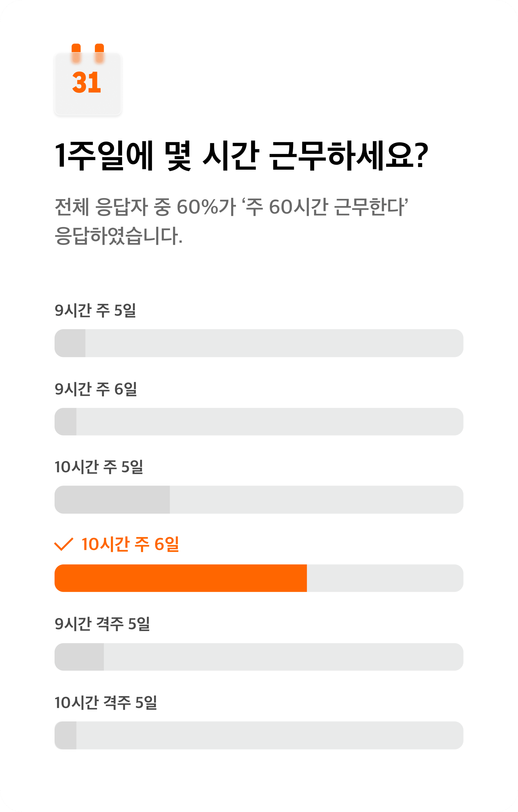Click the bar under '9시간 주 6일'
The image size is (518, 812).
259,421
